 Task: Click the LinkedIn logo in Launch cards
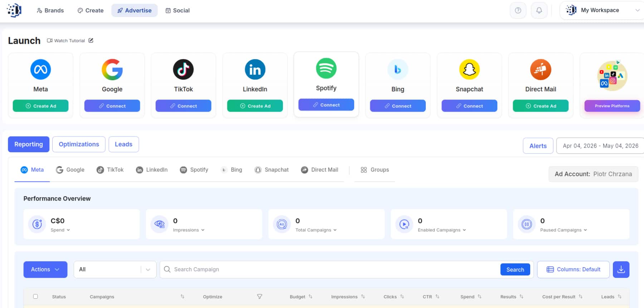tap(255, 69)
